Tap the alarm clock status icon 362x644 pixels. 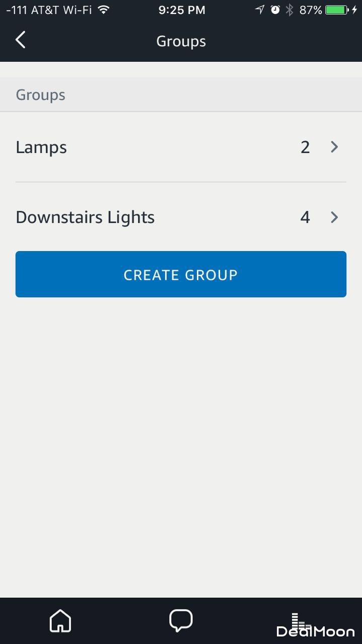[x=275, y=10]
